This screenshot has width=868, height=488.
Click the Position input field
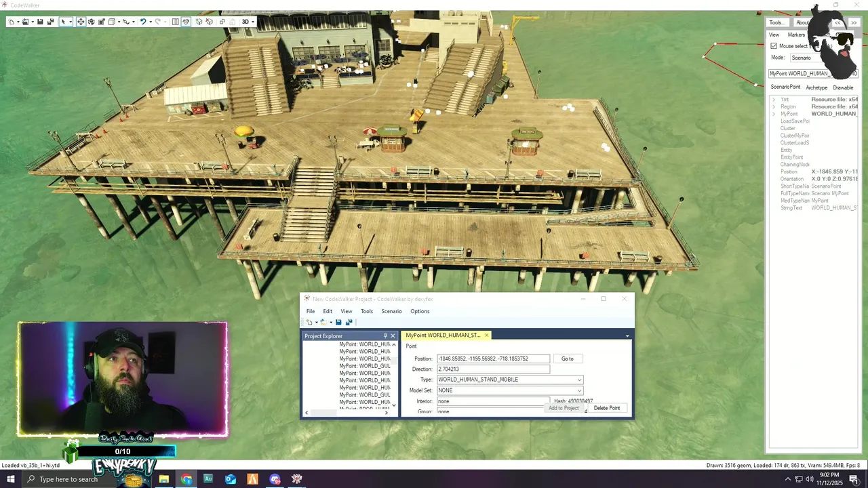pyautogui.click(x=493, y=359)
